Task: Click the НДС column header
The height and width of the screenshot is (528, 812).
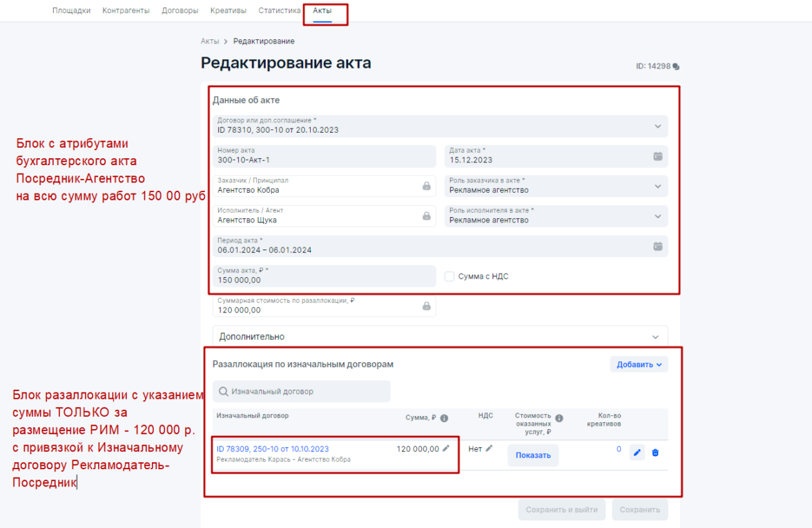Action: pos(485,415)
